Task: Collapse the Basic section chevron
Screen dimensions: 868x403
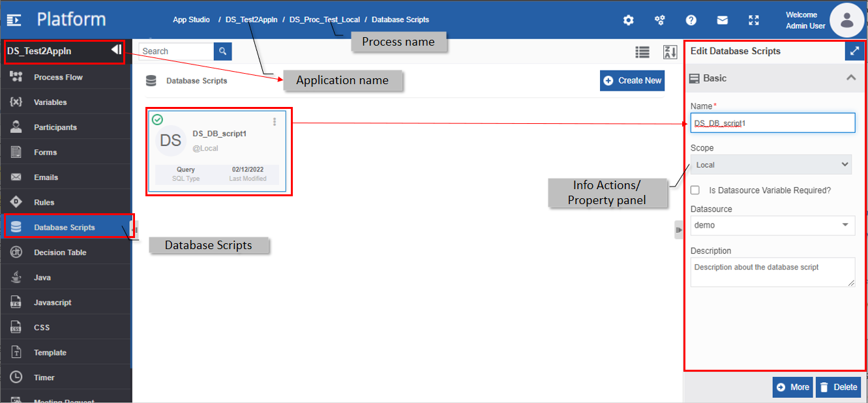Action: 850,78
